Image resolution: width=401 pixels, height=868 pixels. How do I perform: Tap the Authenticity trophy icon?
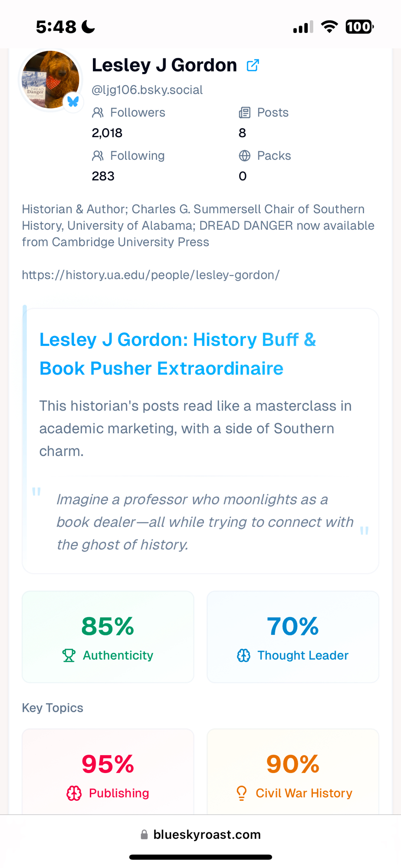tap(69, 655)
